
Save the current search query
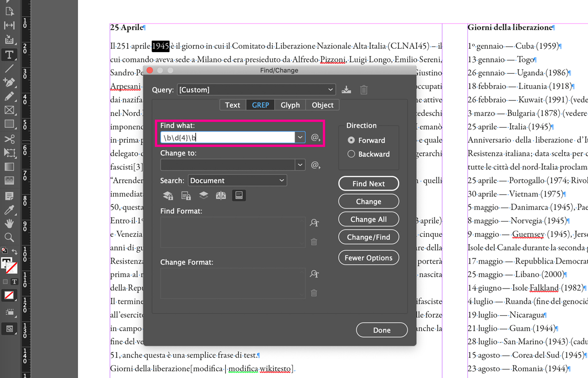(x=346, y=89)
